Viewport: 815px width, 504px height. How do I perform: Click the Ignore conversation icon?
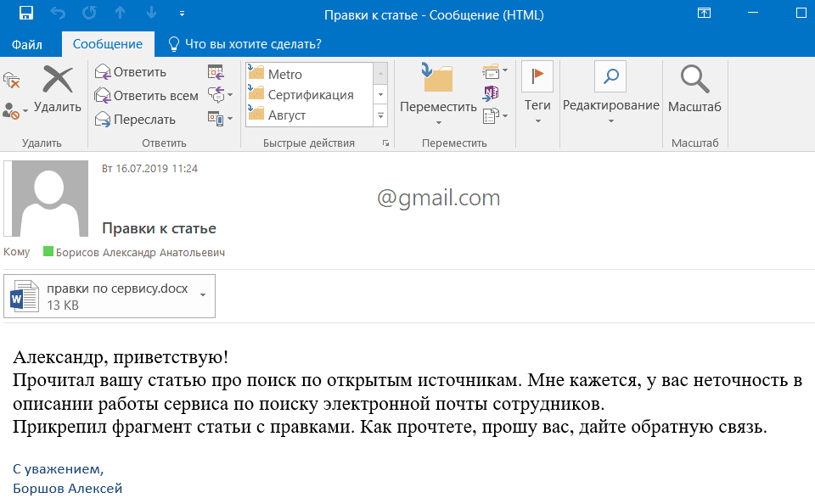(12, 81)
